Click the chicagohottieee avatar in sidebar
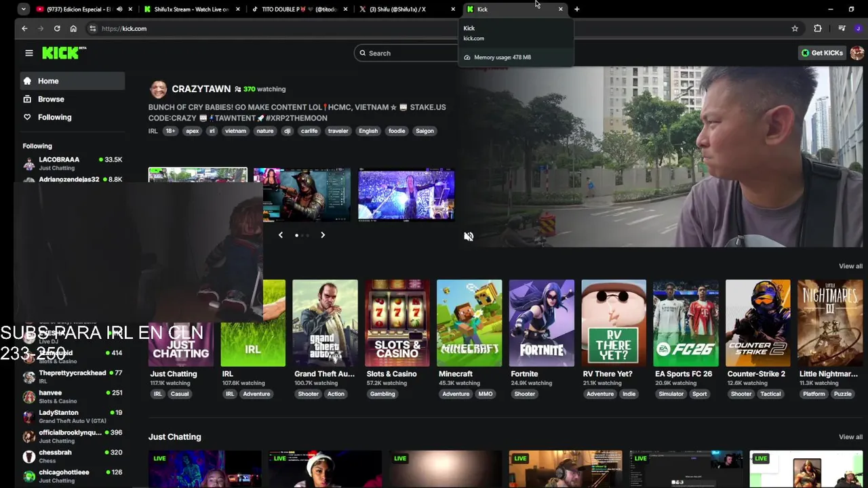 tap(28, 476)
